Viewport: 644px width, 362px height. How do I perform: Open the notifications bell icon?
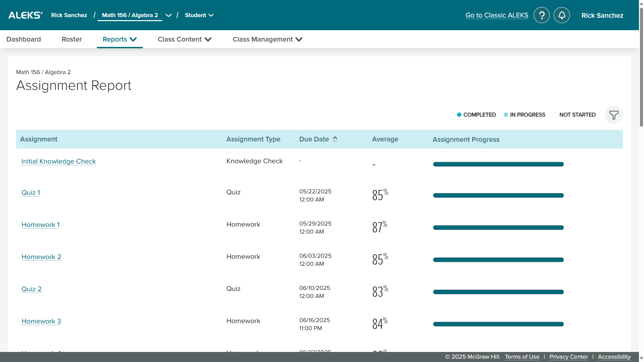coord(562,15)
